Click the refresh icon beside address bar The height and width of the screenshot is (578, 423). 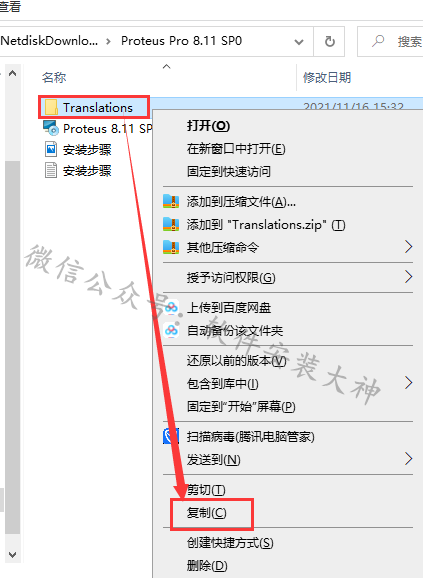[x=329, y=41]
